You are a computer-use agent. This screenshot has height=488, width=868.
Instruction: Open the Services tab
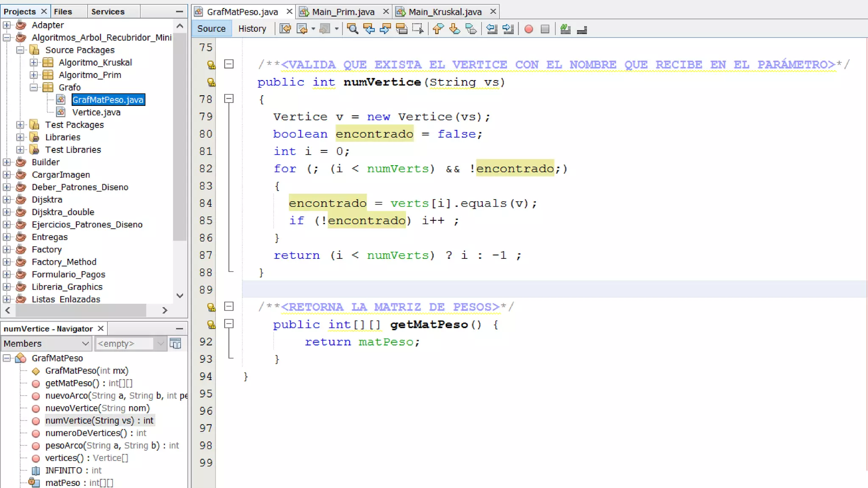point(108,12)
